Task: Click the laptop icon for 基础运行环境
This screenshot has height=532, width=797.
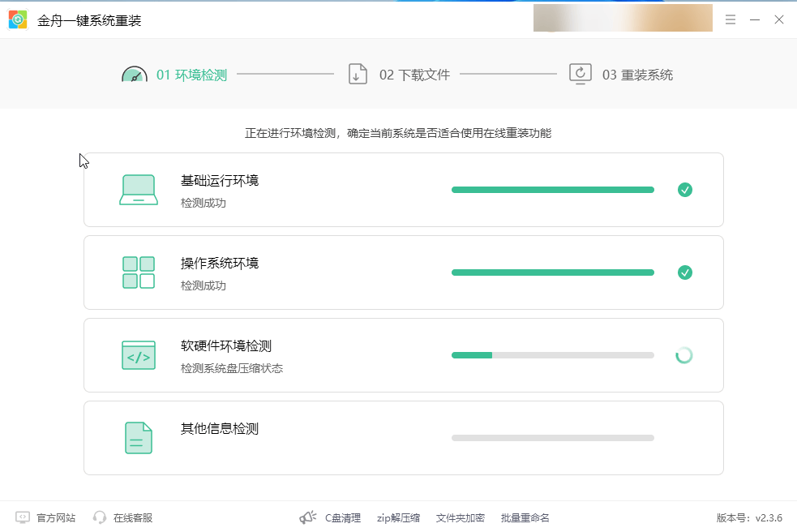Action: coord(139,190)
